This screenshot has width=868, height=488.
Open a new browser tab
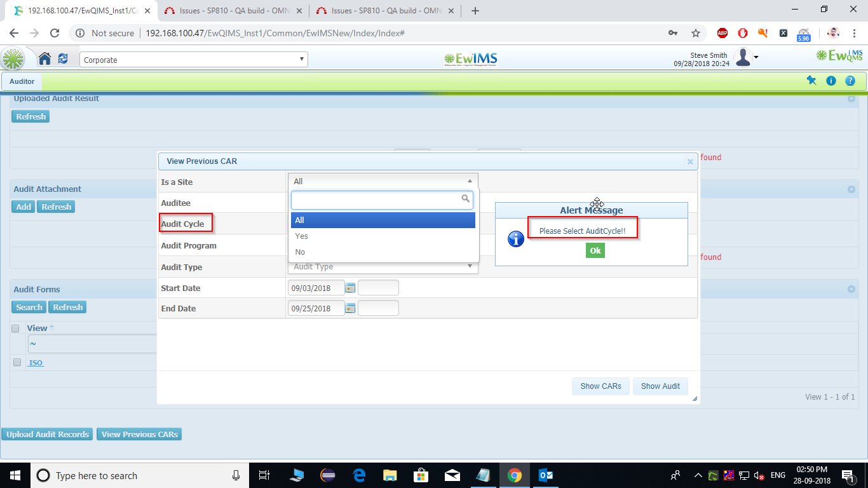click(475, 10)
